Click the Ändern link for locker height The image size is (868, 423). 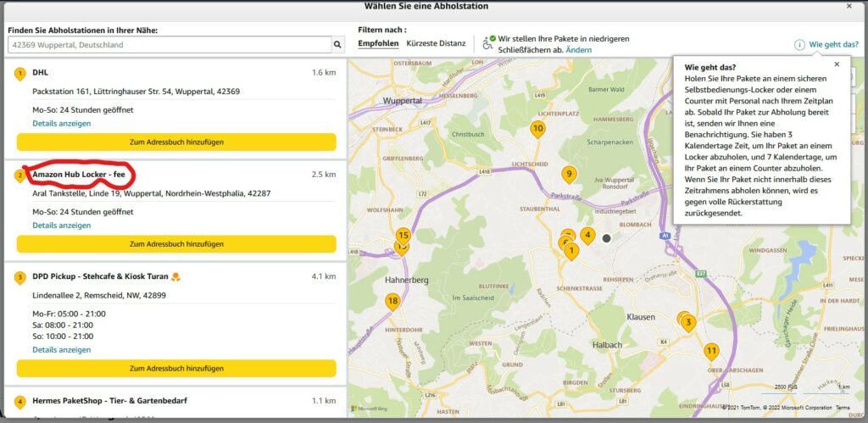pyautogui.click(x=578, y=50)
